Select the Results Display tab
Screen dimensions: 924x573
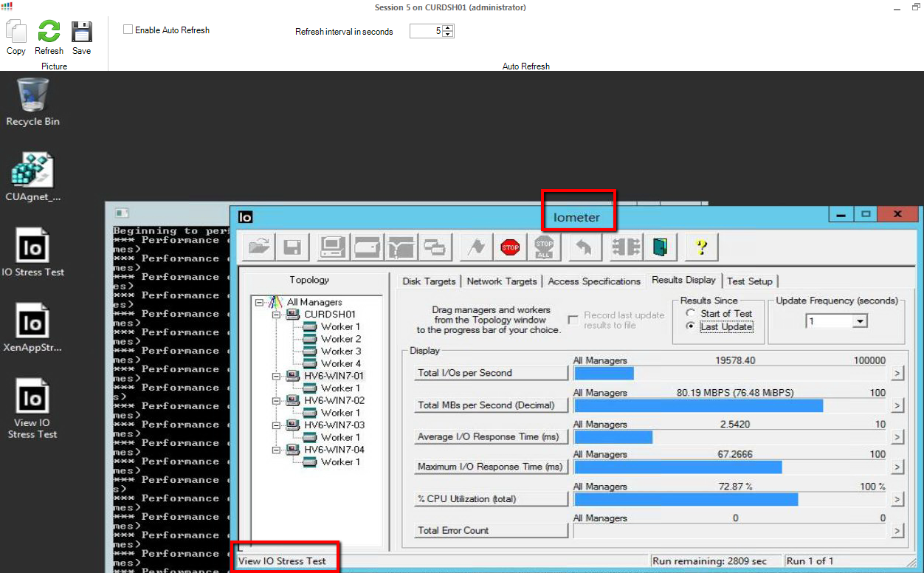[683, 281]
